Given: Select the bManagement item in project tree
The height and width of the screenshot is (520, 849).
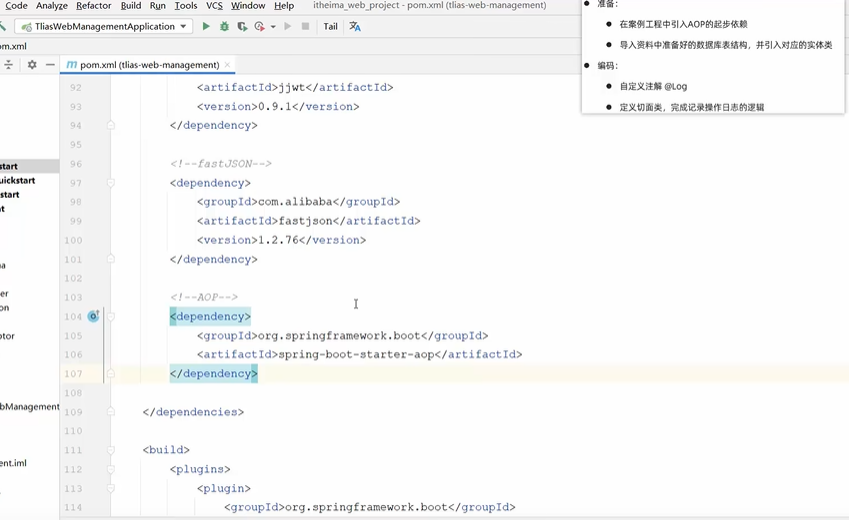Looking at the screenshot, I should (30, 407).
